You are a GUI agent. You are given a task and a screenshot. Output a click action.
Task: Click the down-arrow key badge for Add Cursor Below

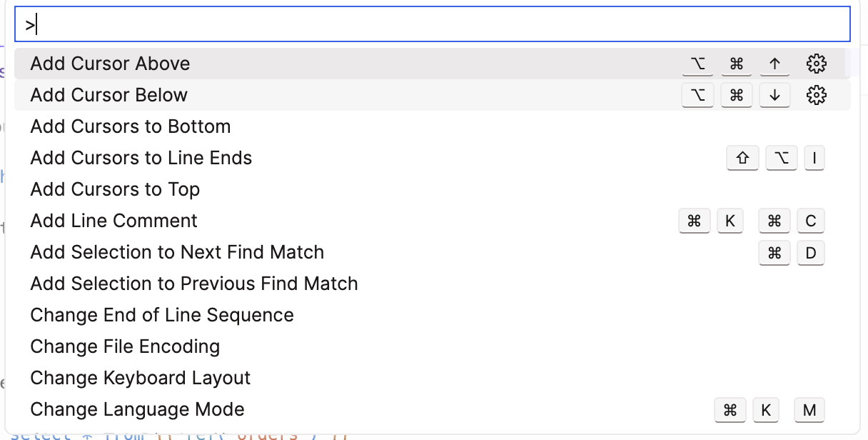pyautogui.click(x=774, y=94)
